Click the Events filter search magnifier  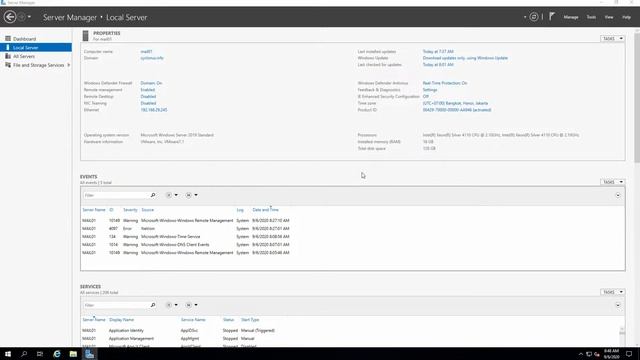click(153, 196)
